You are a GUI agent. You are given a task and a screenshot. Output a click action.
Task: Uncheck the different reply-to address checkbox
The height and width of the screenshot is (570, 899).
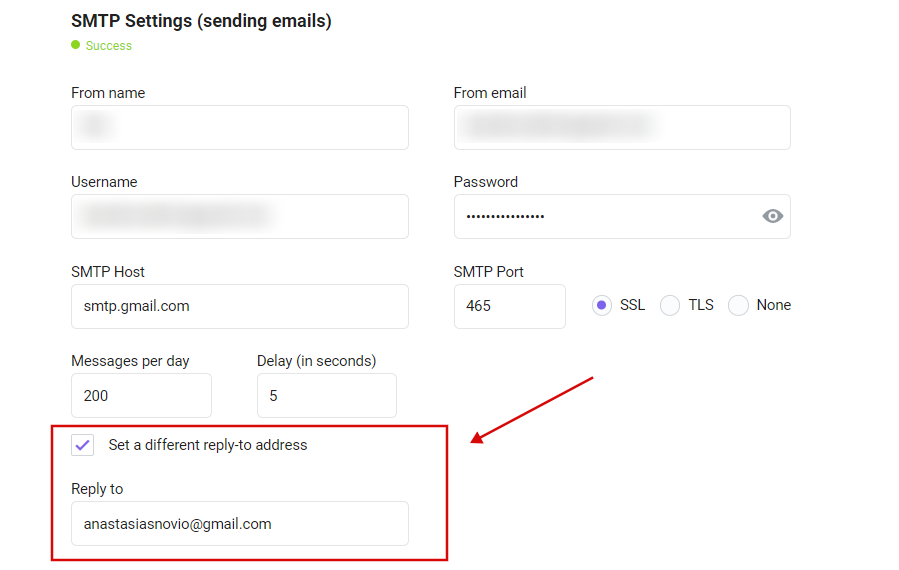click(x=83, y=445)
